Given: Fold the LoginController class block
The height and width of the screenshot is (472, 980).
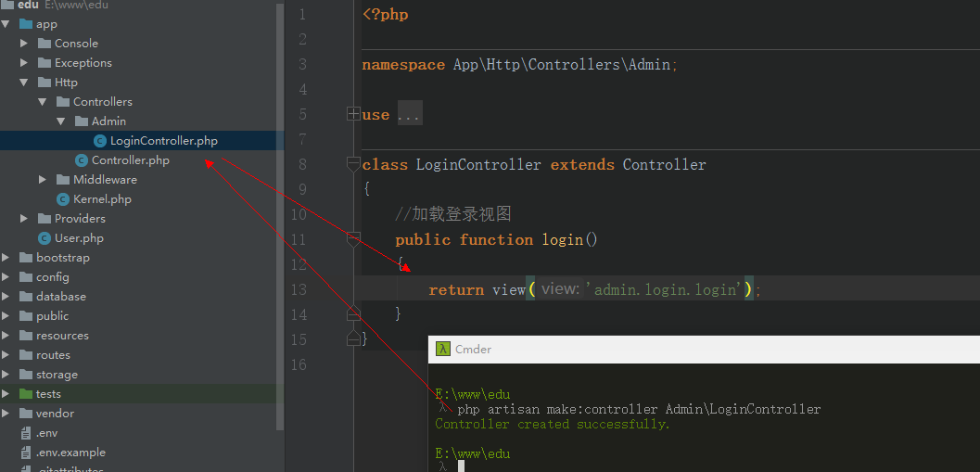Looking at the screenshot, I should pyautogui.click(x=353, y=164).
